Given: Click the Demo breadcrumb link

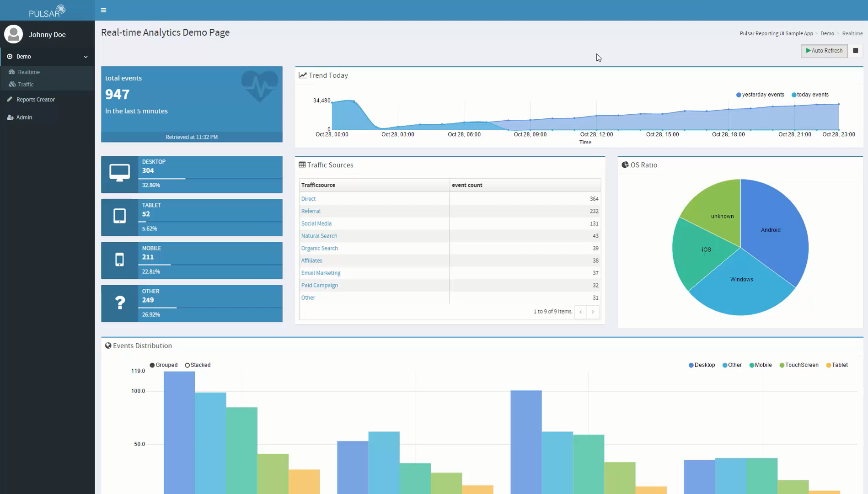Looking at the screenshot, I should (x=827, y=33).
